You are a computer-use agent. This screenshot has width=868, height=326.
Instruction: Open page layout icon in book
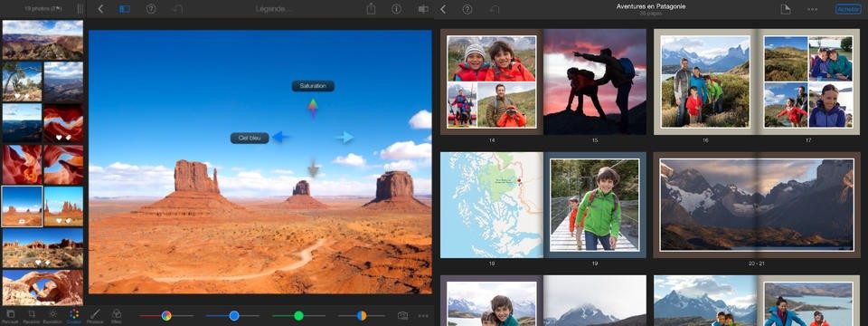(785, 9)
